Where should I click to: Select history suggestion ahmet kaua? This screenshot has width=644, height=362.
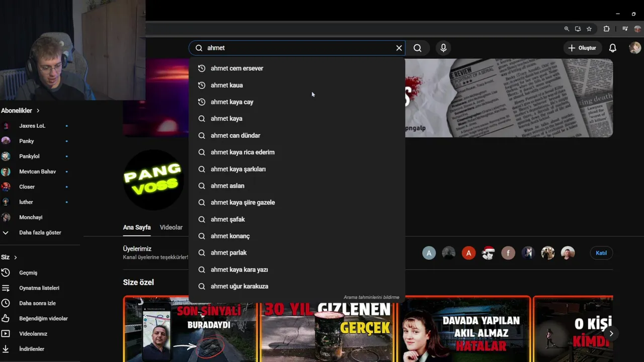coord(297,85)
